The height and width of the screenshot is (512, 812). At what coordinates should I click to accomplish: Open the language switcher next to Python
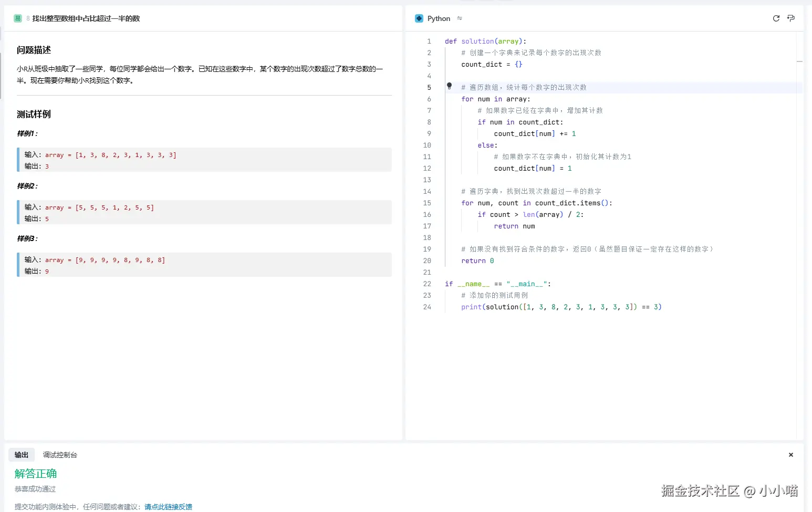click(460, 18)
